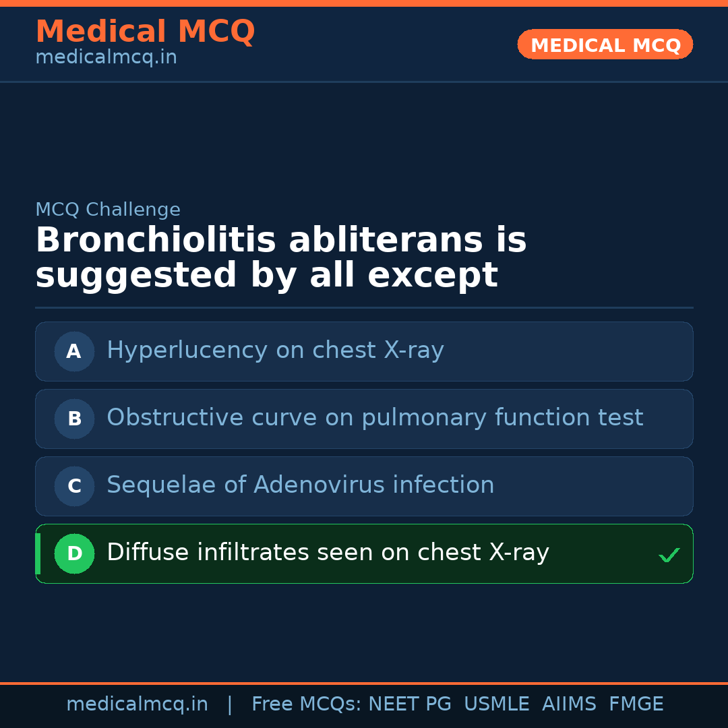Image resolution: width=728 pixels, height=728 pixels.
Task: Open the Medical MCQ header title
Action: coord(145,32)
